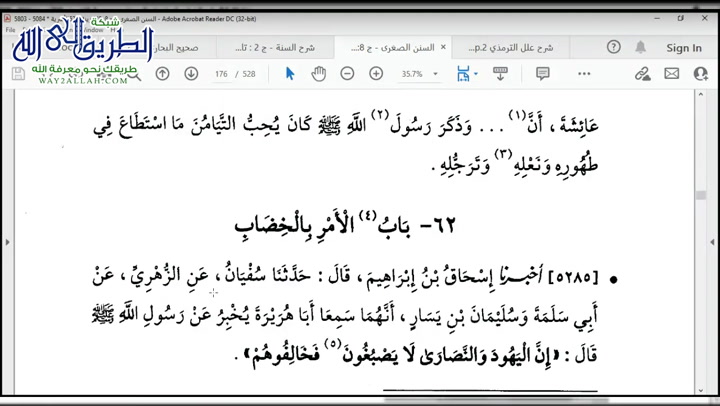Switch to the صحيح البخاري tab
Image resolution: width=720 pixels, height=406 pixels.
176,48
